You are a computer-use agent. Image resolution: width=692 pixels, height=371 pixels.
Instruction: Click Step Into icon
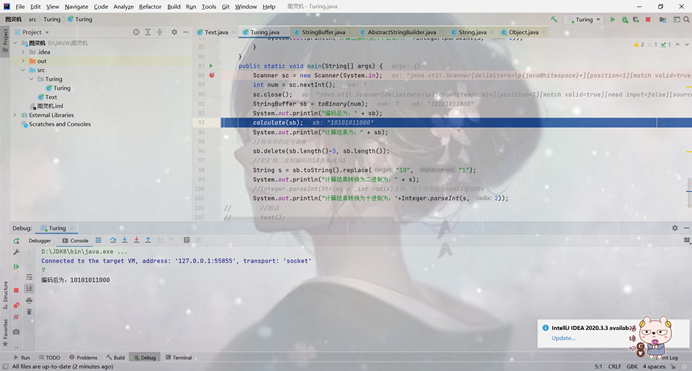click(125, 240)
